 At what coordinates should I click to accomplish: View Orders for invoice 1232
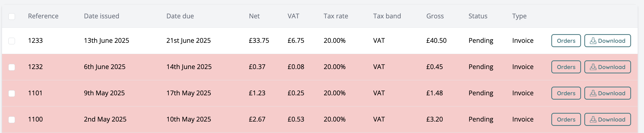click(566, 67)
